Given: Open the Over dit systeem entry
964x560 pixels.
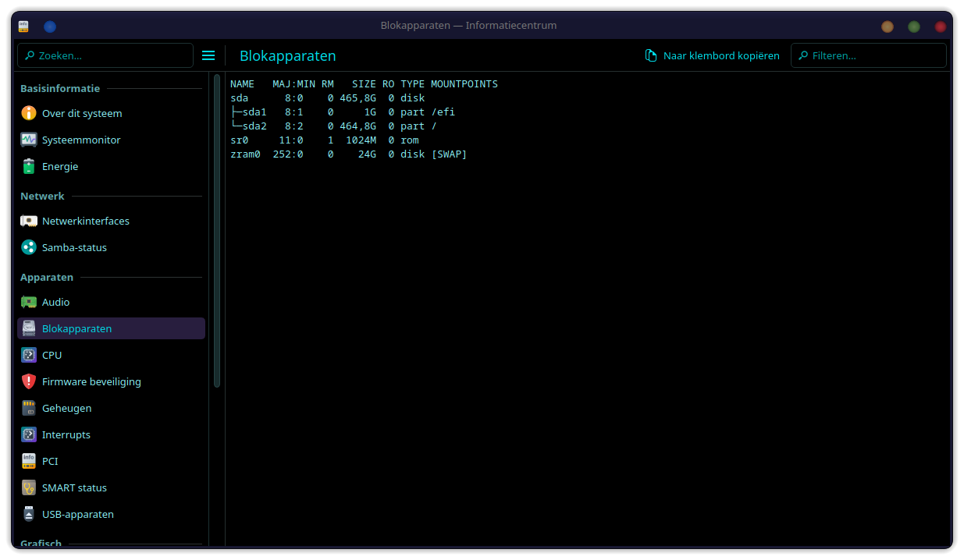Looking at the screenshot, I should pyautogui.click(x=111, y=113).
